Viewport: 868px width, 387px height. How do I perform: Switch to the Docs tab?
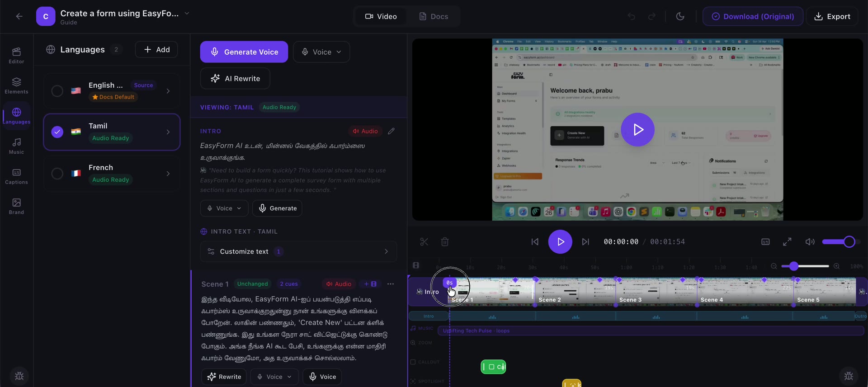(x=434, y=16)
